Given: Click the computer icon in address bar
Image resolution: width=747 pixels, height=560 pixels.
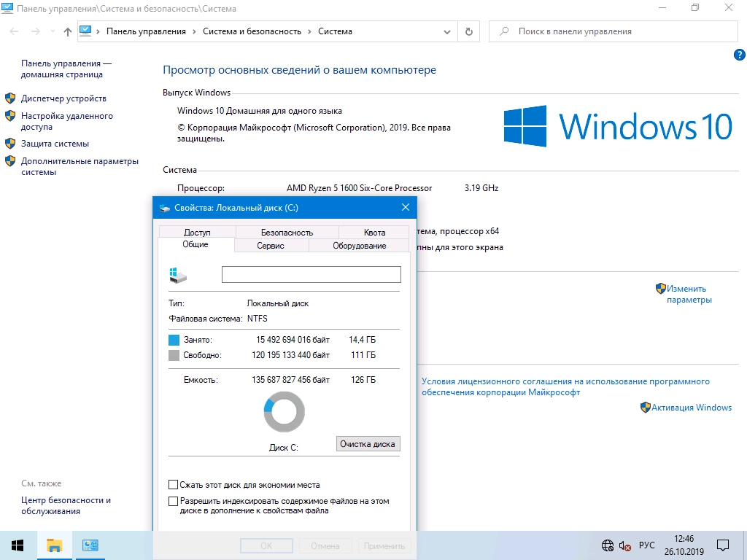Looking at the screenshot, I should click(85, 31).
